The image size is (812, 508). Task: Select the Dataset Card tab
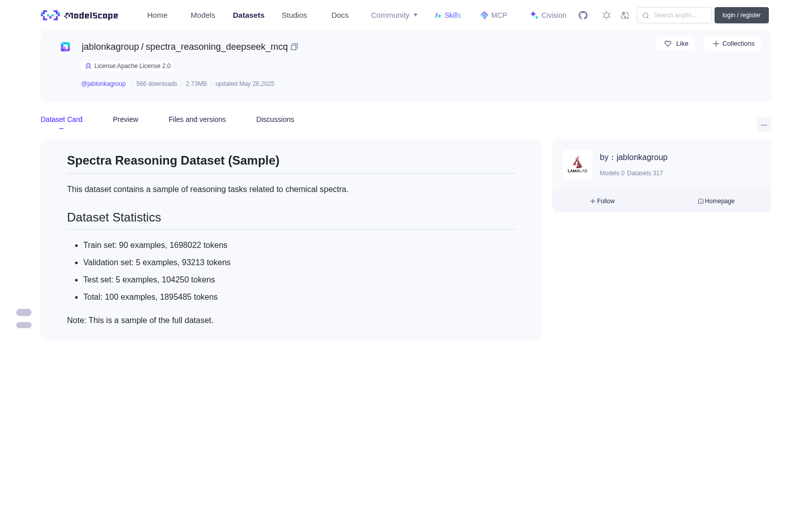point(61,119)
